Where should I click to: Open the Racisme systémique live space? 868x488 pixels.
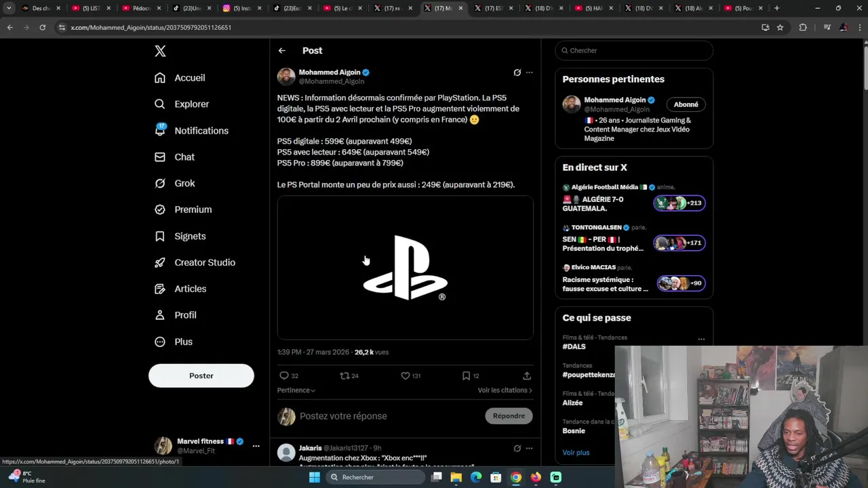(633, 278)
